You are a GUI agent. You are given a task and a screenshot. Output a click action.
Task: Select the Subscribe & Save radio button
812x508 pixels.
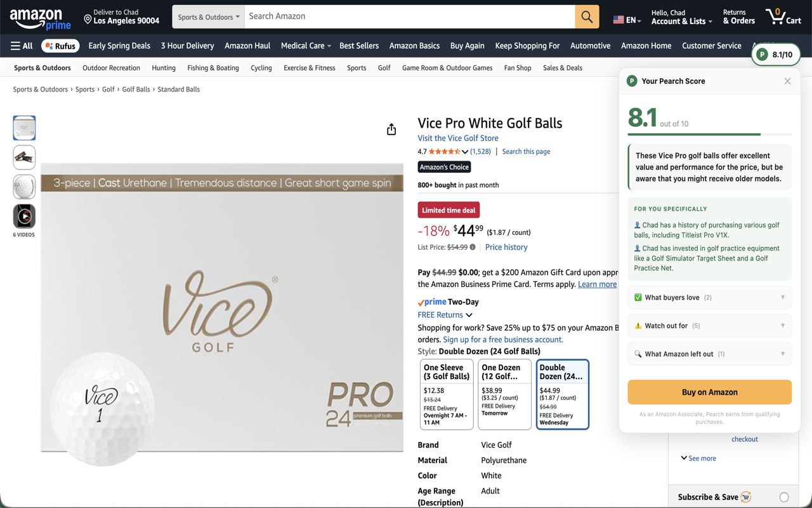tap(784, 497)
